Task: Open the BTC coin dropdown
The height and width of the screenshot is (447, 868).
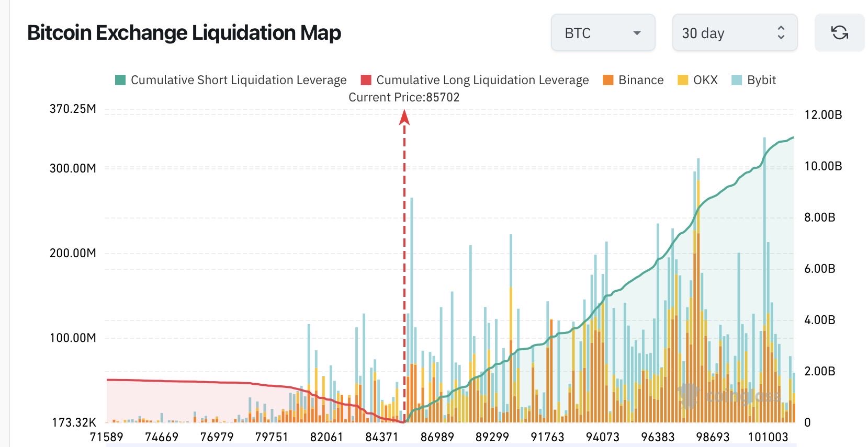Action: (x=603, y=33)
